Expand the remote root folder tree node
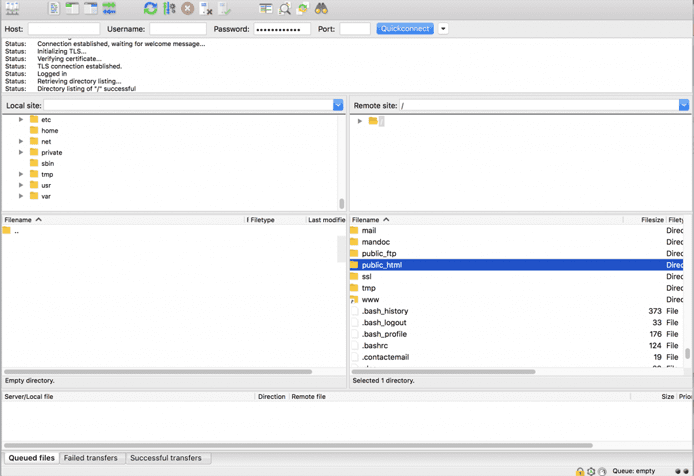 [360, 121]
